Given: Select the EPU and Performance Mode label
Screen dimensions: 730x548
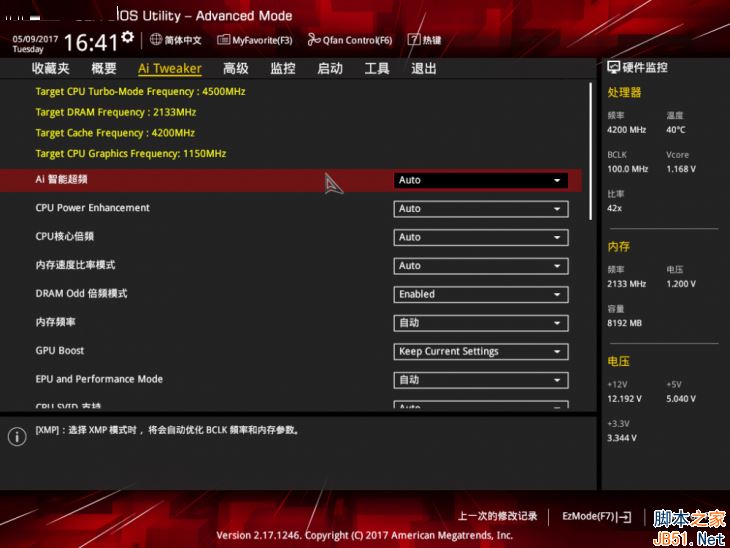Looking at the screenshot, I should (x=99, y=379).
